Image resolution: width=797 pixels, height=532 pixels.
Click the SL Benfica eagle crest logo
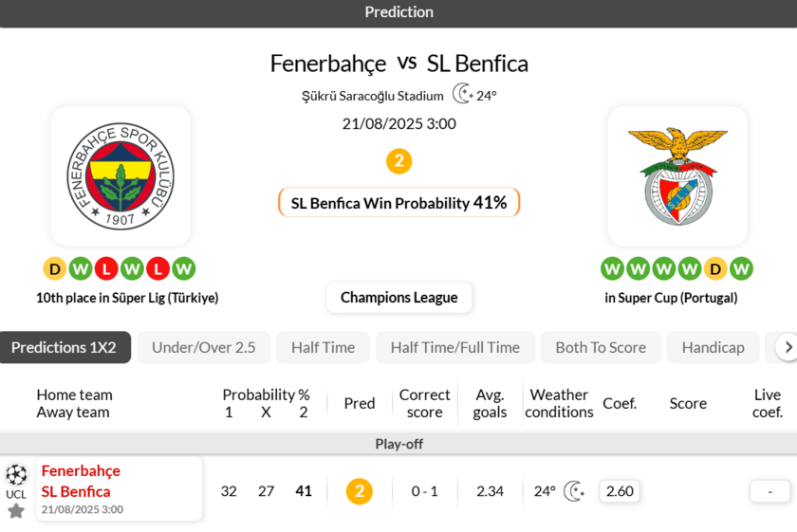click(x=677, y=176)
